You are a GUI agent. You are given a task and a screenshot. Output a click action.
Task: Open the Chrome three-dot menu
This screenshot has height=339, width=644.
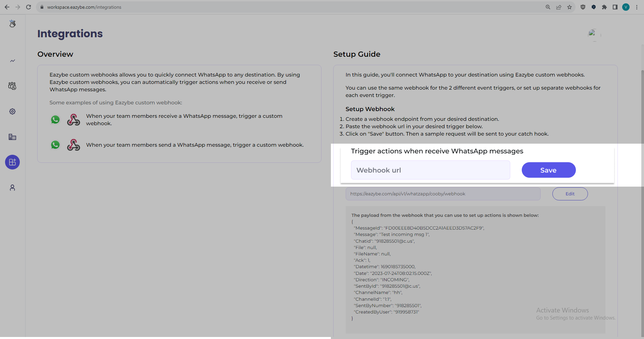click(x=637, y=7)
